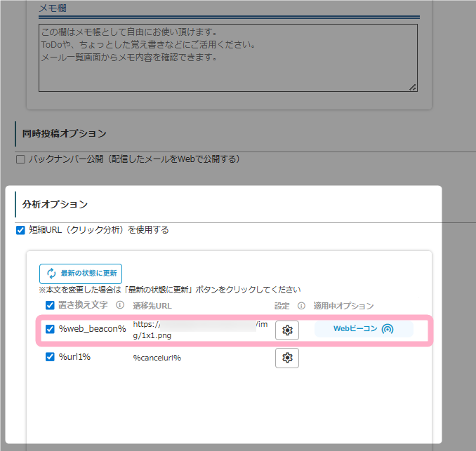Click the Webビーコン option badge text

pyautogui.click(x=355, y=329)
